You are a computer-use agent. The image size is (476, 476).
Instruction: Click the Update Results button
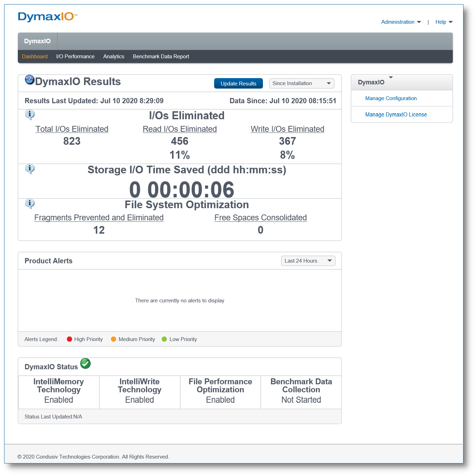click(239, 83)
